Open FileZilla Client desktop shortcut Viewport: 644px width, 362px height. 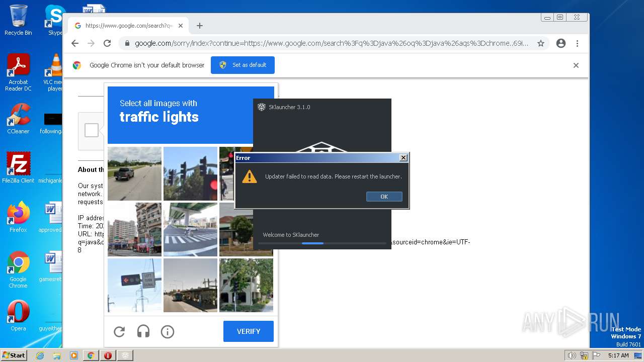[x=18, y=168]
